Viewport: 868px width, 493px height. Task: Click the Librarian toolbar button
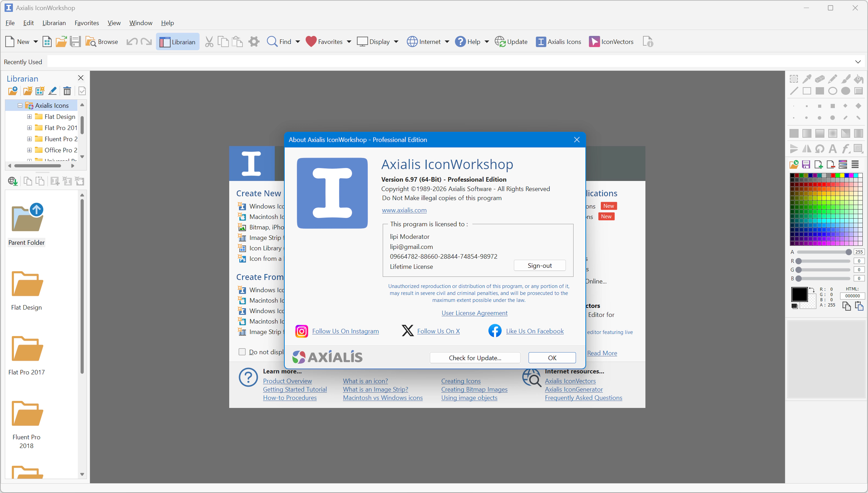click(178, 42)
